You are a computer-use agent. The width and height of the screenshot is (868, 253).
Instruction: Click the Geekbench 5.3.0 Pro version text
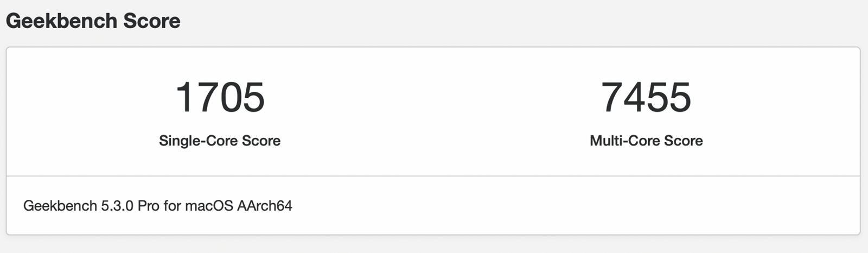coord(92,206)
